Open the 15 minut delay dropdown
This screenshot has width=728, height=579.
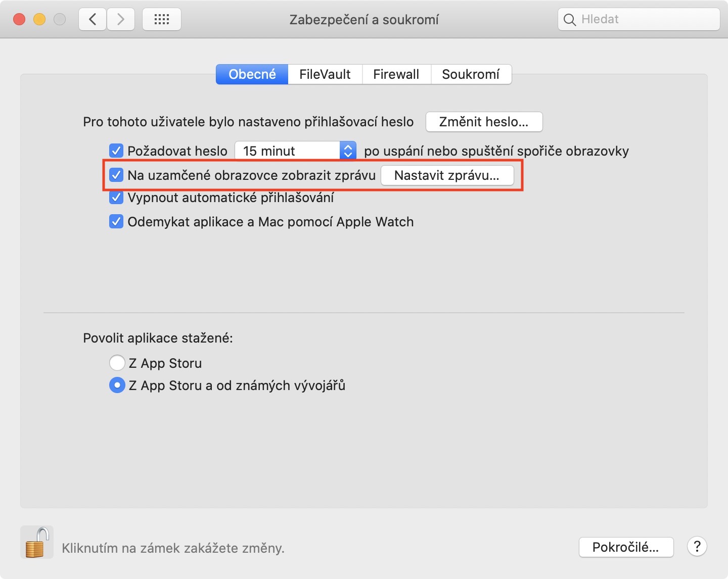(x=296, y=151)
